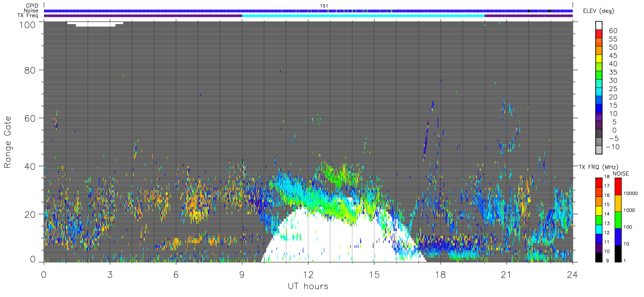
Task: Click the "−10" label on ELEV scale
Action: [x=611, y=147]
